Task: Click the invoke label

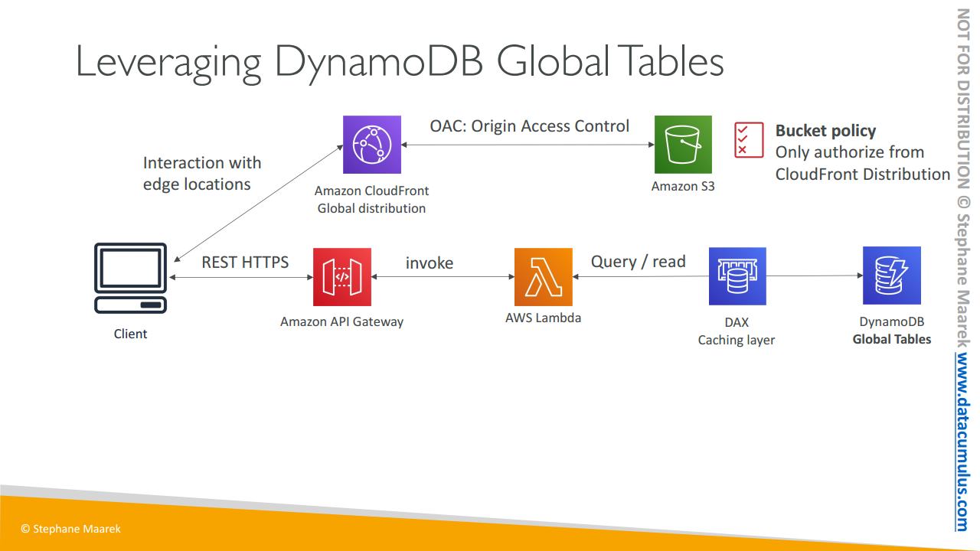Action: tap(430, 263)
